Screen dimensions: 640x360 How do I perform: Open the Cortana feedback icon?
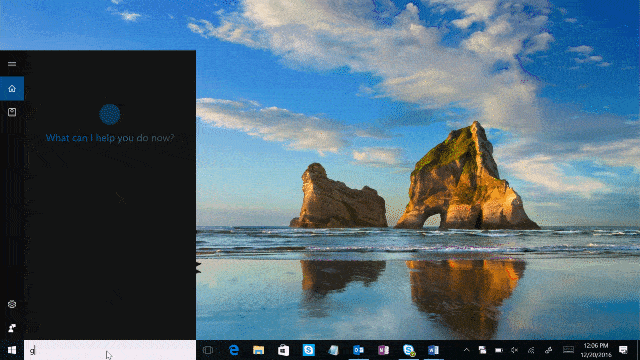coord(12,328)
